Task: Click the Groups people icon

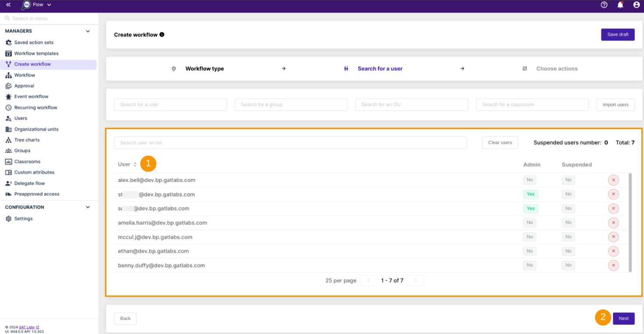Action: pyautogui.click(x=8, y=151)
